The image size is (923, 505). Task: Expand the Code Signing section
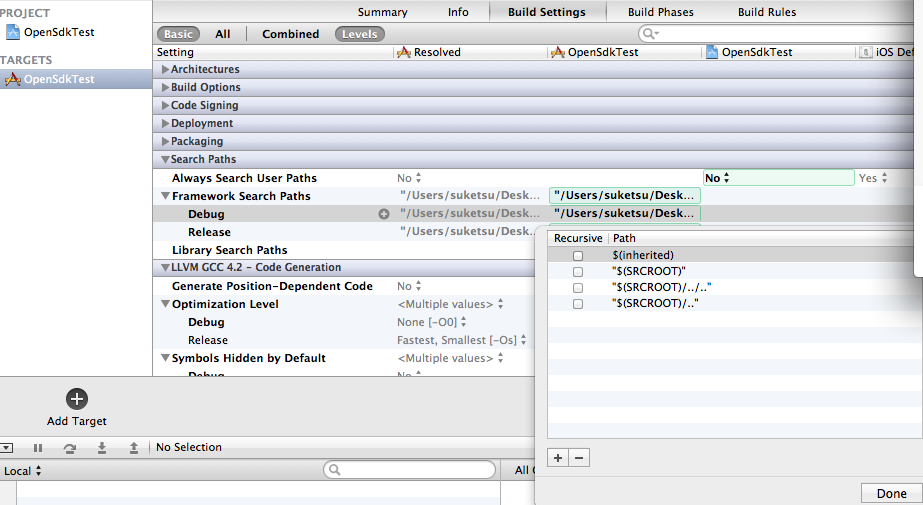click(165, 105)
